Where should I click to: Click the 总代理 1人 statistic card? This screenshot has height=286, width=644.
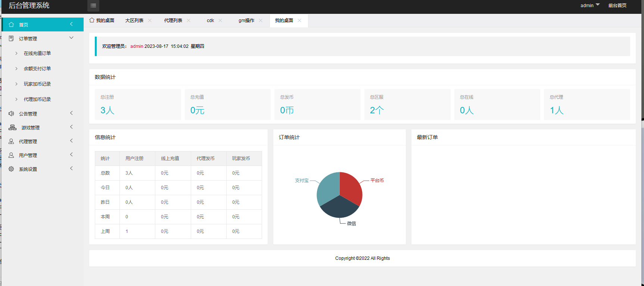pyautogui.click(x=587, y=104)
